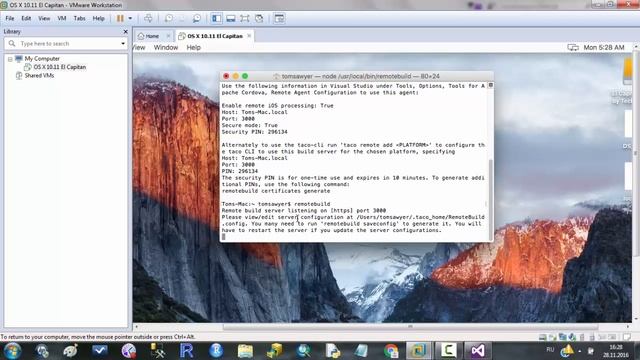Open the globe magnifier taskbar icon
640x360 pixels.
[304, 351]
